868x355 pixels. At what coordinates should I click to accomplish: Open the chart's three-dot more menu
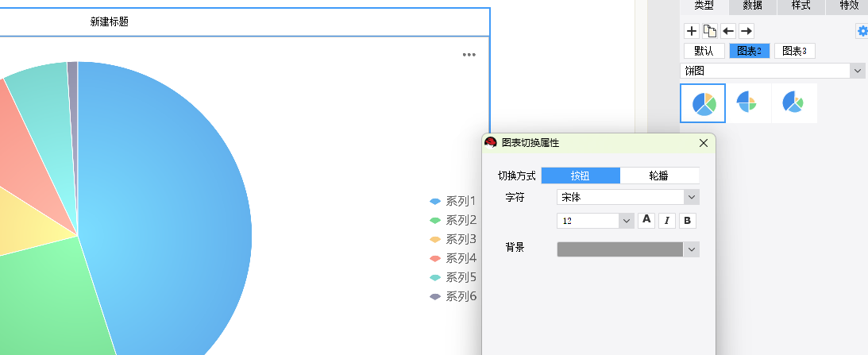[469, 55]
